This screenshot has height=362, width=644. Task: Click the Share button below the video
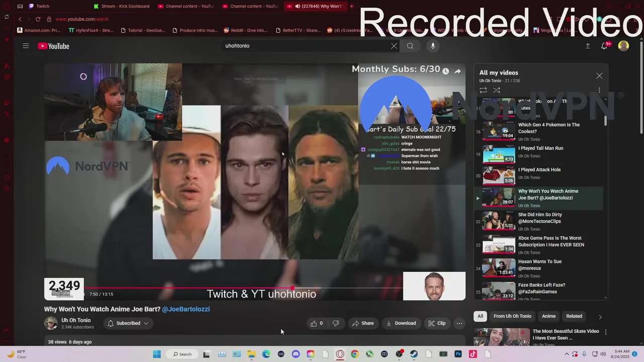(x=363, y=323)
